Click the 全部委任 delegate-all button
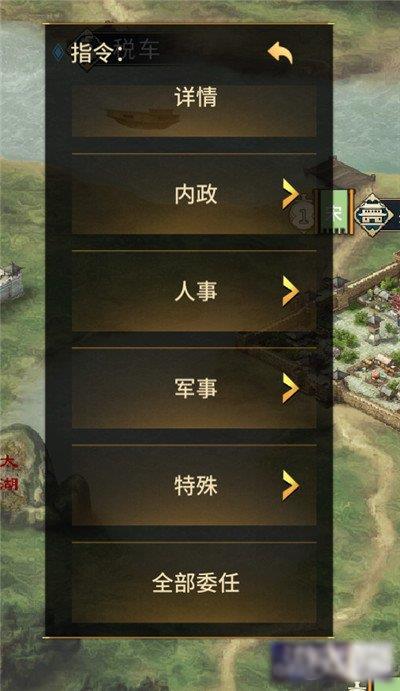The height and width of the screenshot is (691, 400). pos(194,583)
